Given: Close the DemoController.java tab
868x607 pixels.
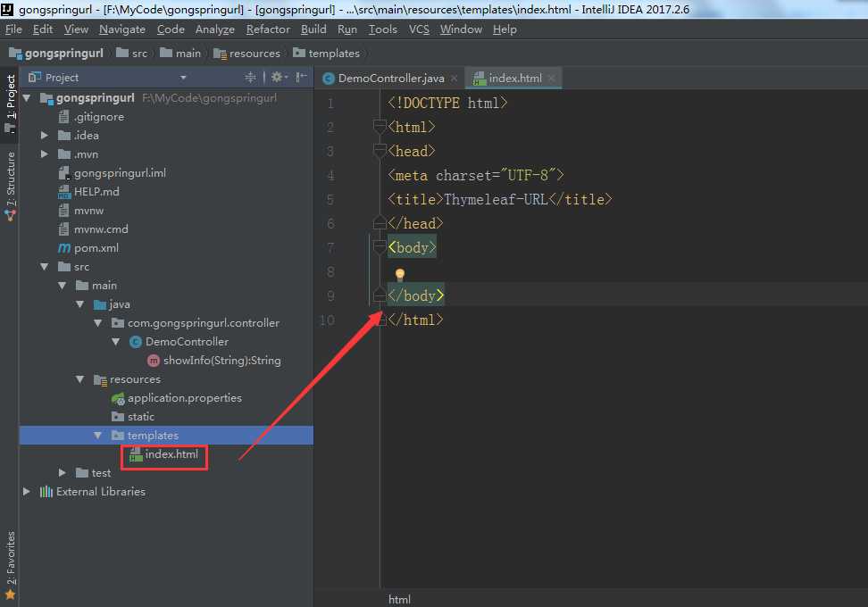Looking at the screenshot, I should pyautogui.click(x=454, y=79).
